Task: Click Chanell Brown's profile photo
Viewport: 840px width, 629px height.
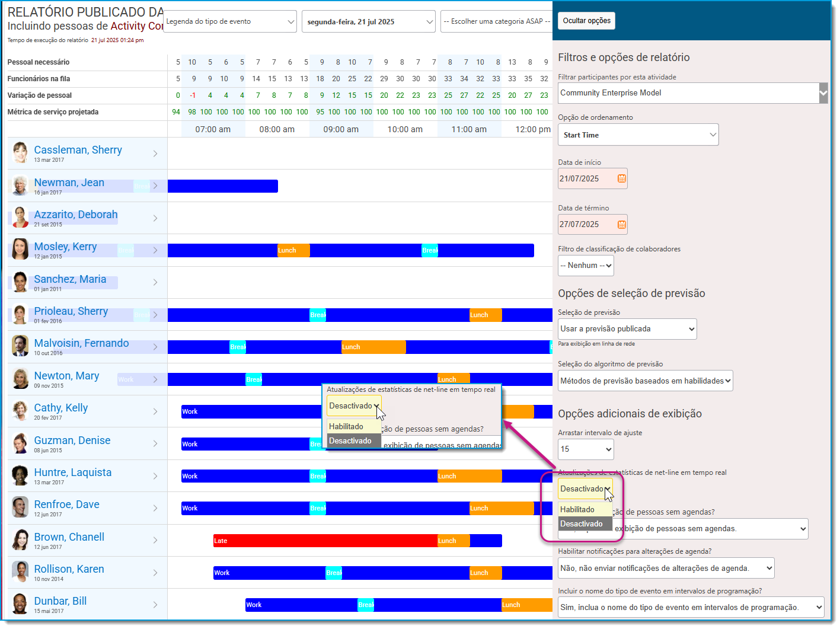Action: [20, 539]
